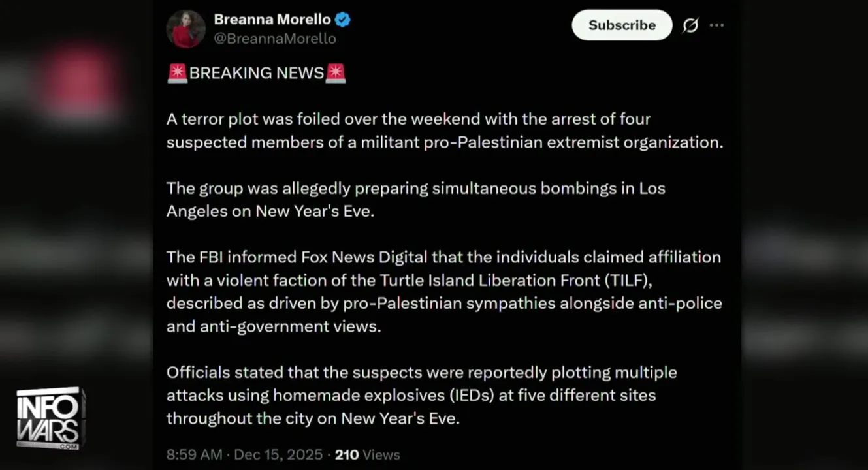Open the Grok icon beside Subscribe
Image resolution: width=868 pixels, height=470 pixels.
(690, 25)
